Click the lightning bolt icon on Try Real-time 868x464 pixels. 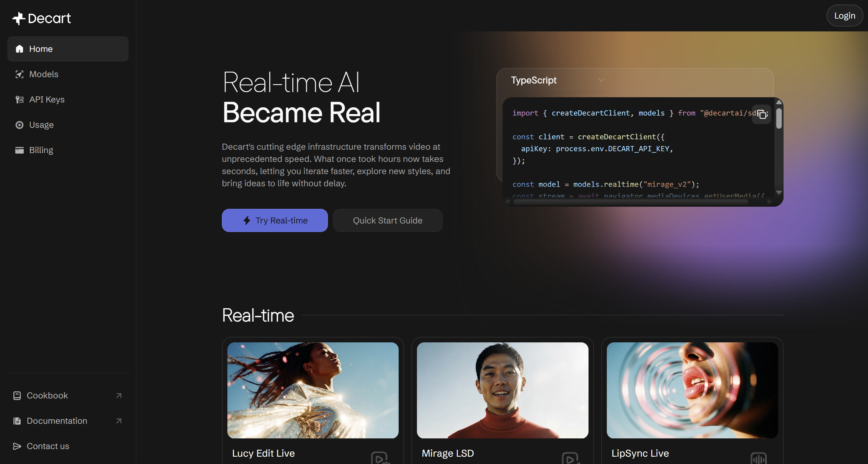[x=247, y=220]
